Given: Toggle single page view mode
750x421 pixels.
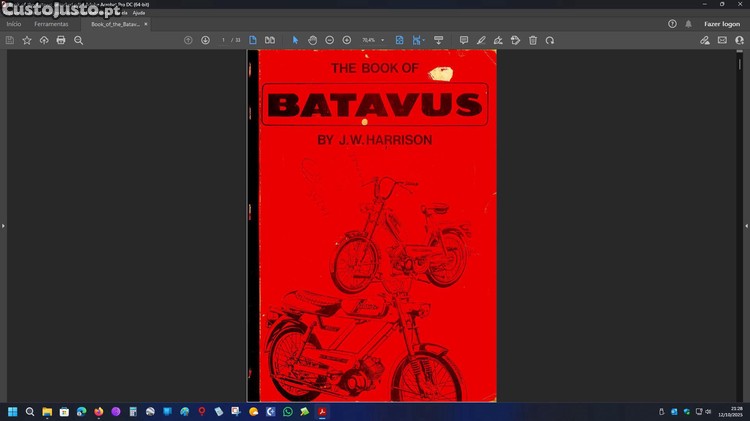Looking at the screenshot, I should click(x=253, y=40).
